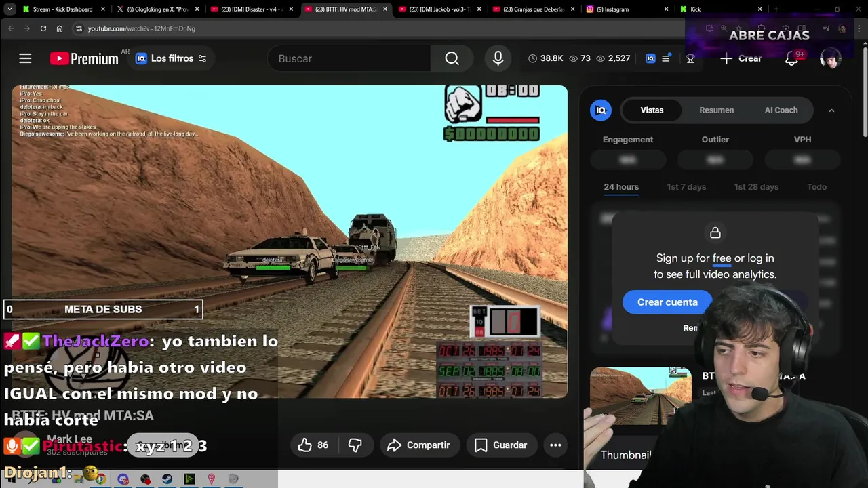Image resolution: width=868 pixels, height=488 pixels.
Task: Click the 2,527 views stat
Action: (613, 58)
